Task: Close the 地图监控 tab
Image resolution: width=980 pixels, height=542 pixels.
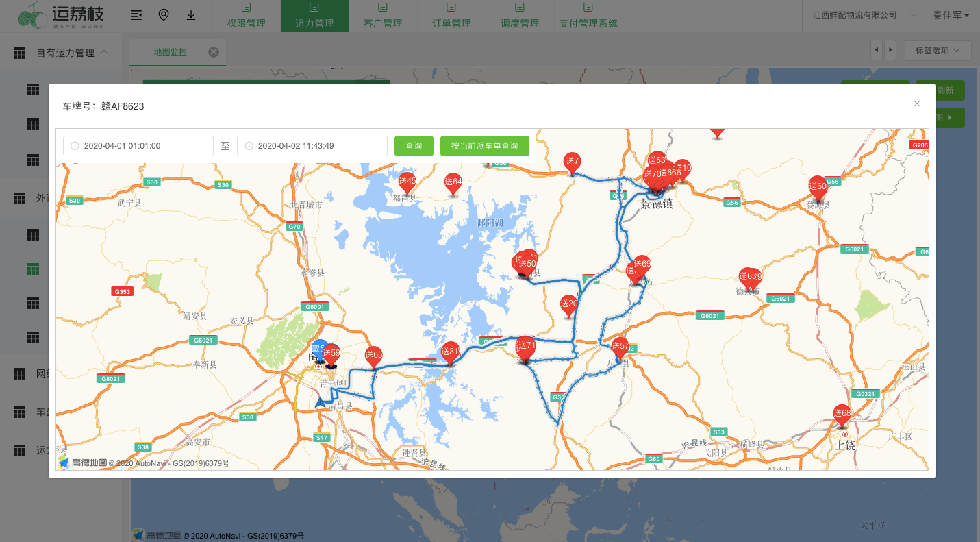Action: click(214, 52)
